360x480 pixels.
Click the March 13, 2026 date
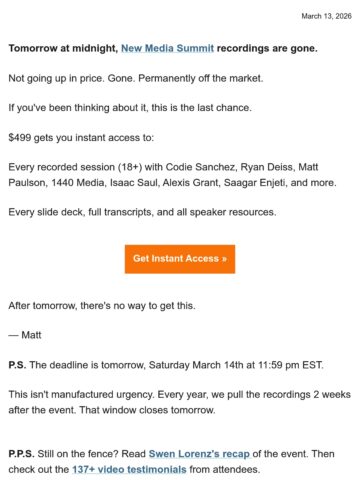[326, 16]
